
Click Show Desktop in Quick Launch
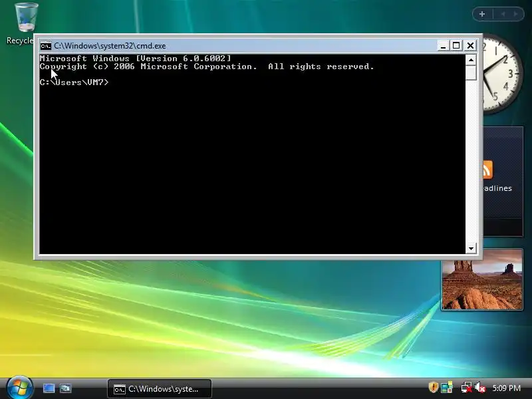click(x=49, y=388)
